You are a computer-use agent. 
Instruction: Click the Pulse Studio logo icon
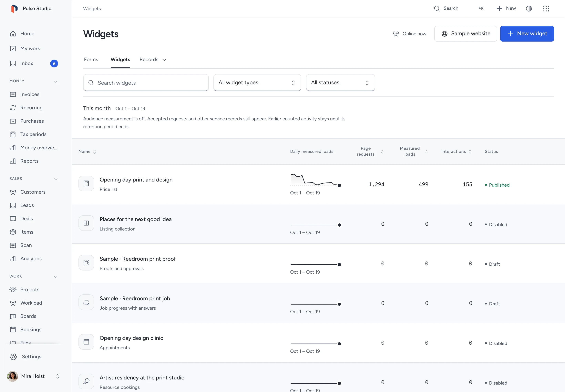point(14,9)
